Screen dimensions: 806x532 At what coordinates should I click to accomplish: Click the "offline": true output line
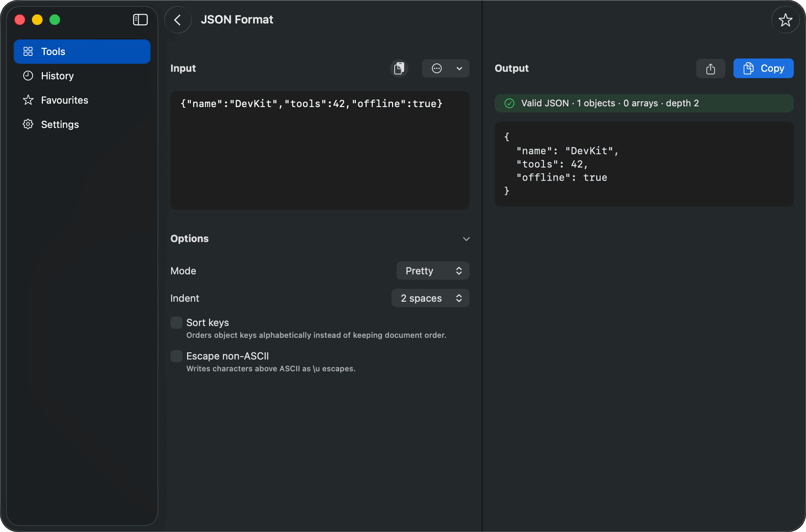click(562, 177)
